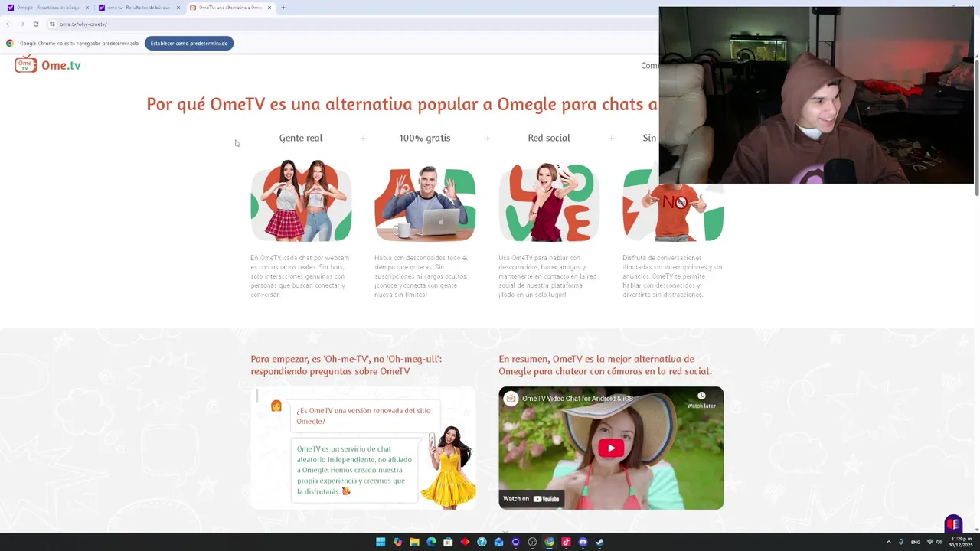
Task: Close the OmeTV alternativa tab
Action: click(269, 8)
